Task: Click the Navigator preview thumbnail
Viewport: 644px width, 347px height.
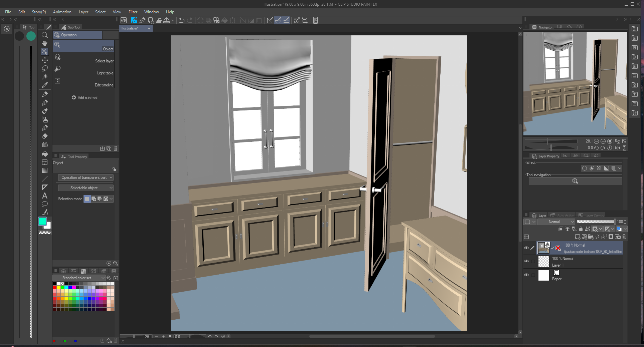Action: pyautogui.click(x=575, y=83)
